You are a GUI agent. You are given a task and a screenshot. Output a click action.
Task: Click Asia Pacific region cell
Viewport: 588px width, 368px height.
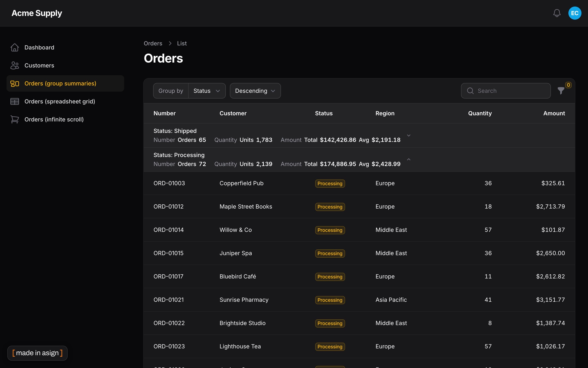(x=391, y=300)
